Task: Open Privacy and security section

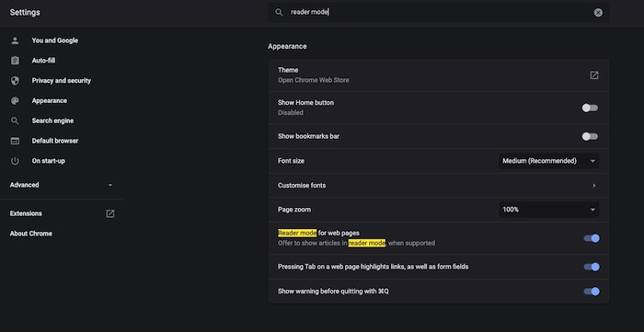Action: pyautogui.click(x=62, y=80)
